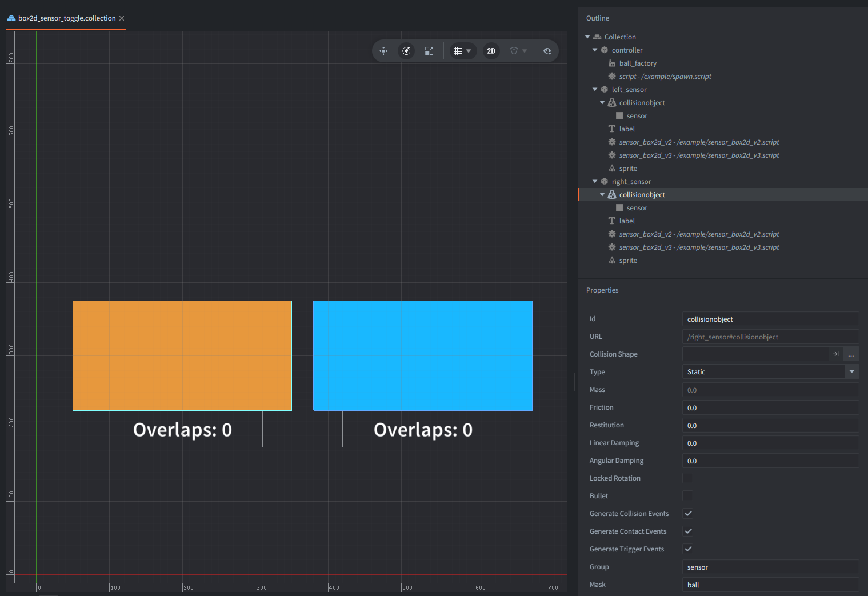Select right_sensor's sprite component
Screen dimensions: 868x596
click(628, 261)
